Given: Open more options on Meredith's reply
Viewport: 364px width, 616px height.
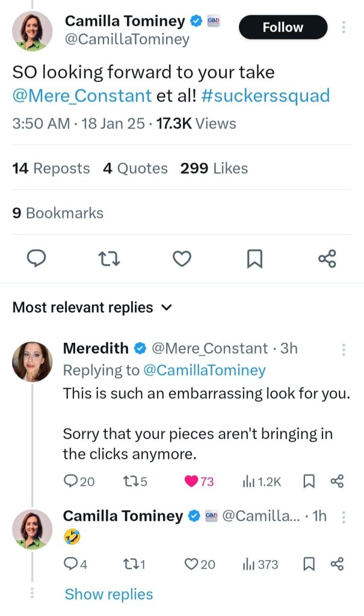Looking at the screenshot, I should [344, 350].
